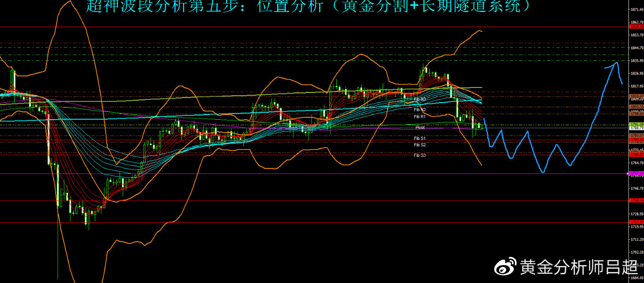Viewport: 644px width, 283px height.
Task: Click the Fib R3 level label
Action: tap(420, 99)
